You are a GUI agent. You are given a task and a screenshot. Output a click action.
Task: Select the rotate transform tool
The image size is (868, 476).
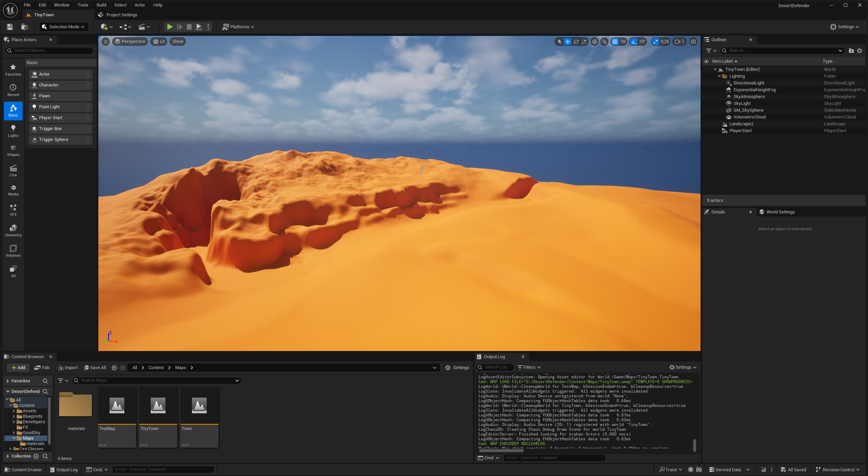pyautogui.click(x=576, y=42)
